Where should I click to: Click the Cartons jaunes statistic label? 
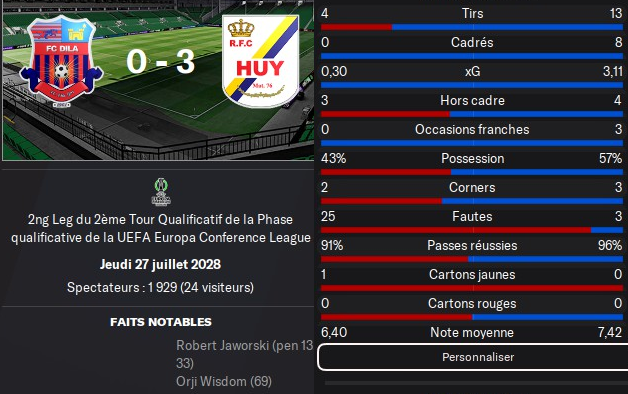coord(472,275)
